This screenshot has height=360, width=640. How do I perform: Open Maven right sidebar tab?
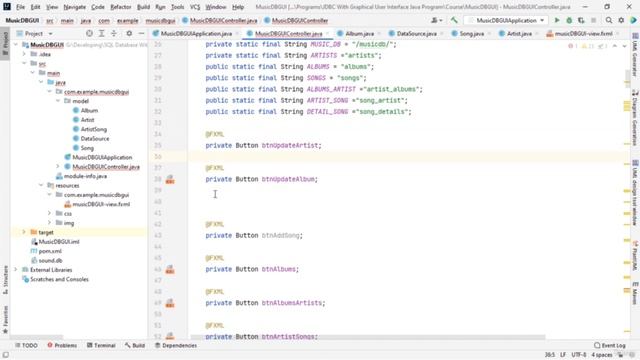click(635, 293)
